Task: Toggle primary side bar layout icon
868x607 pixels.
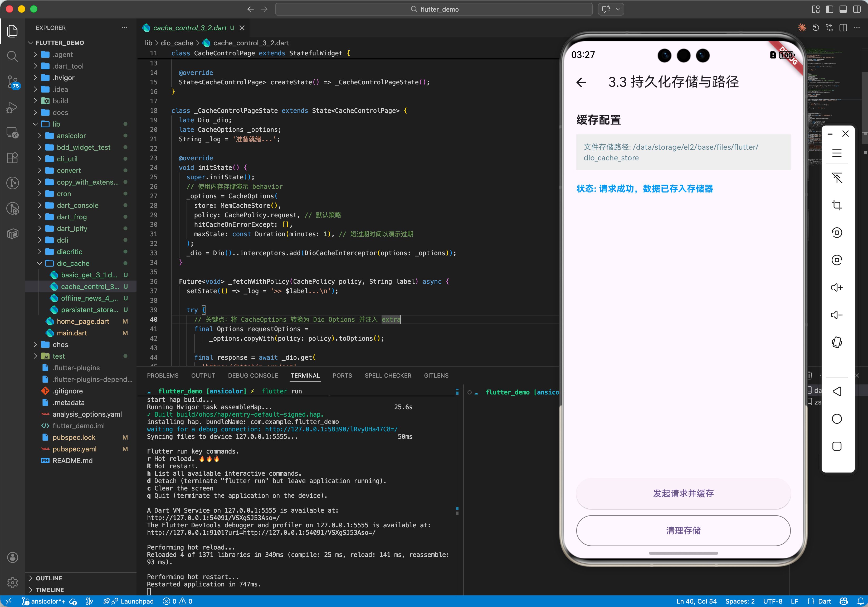Action: coord(830,9)
